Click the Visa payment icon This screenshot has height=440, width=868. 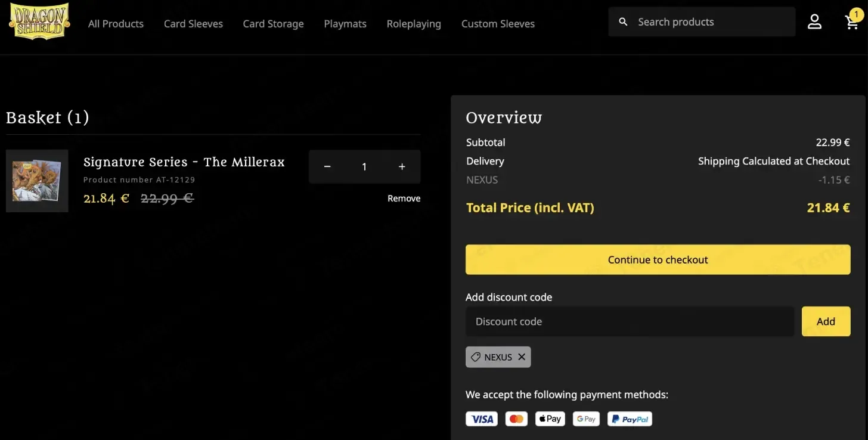coord(482,419)
